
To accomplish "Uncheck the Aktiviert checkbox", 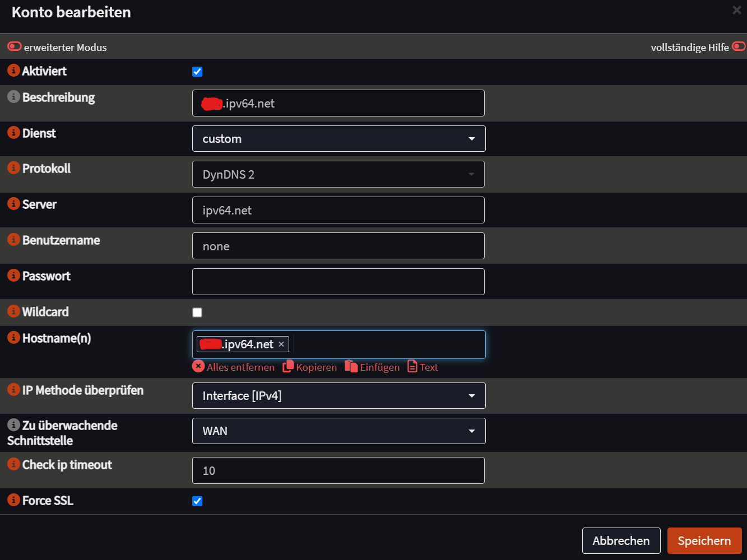I will (x=197, y=72).
